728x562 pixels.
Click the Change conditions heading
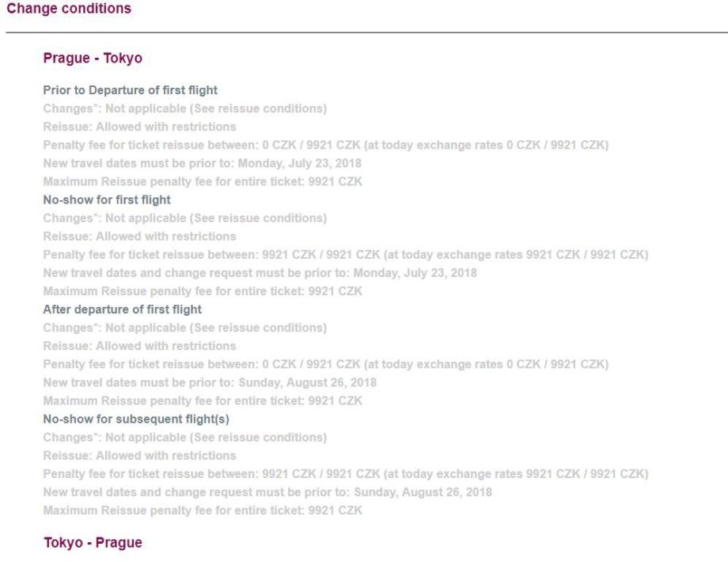pos(69,9)
